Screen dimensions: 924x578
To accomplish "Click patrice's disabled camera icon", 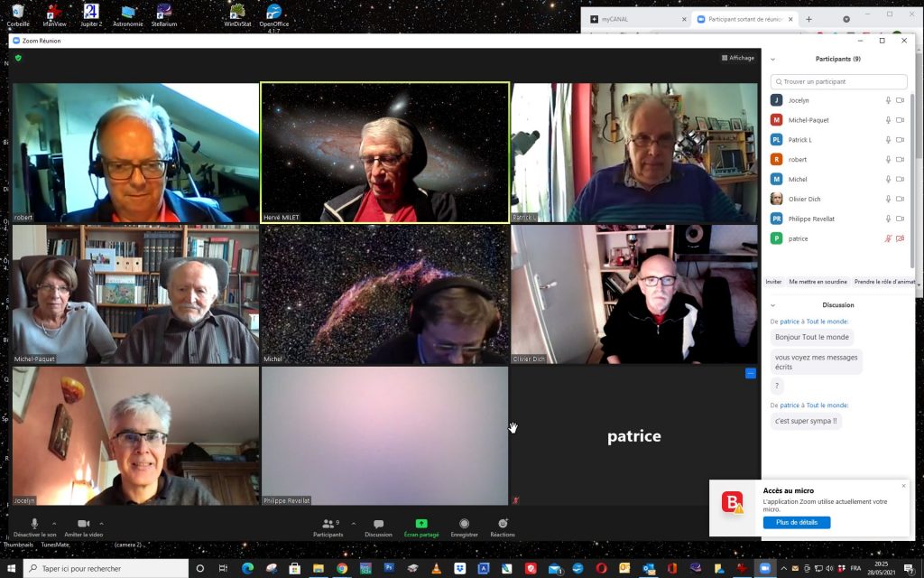I will coord(900,238).
